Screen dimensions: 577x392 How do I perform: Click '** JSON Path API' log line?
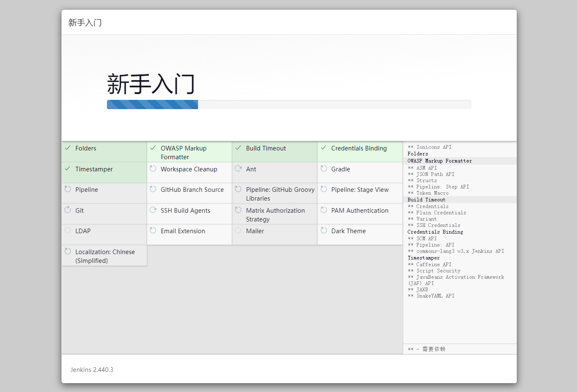(x=431, y=174)
